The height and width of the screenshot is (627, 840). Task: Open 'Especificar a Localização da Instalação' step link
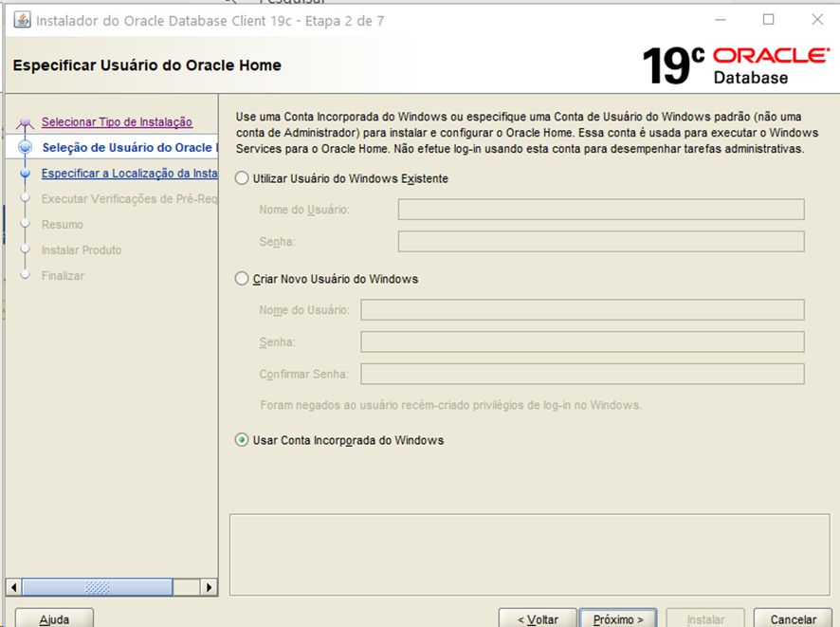click(130, 173)
